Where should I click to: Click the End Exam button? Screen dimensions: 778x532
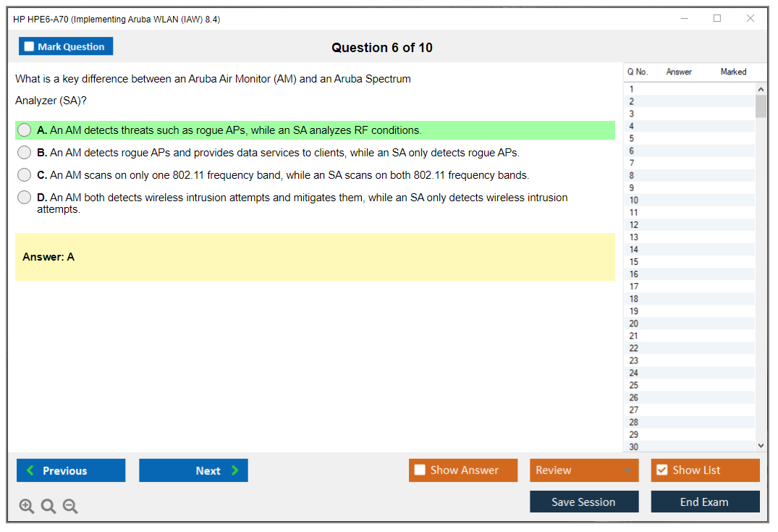pos(705,502)
